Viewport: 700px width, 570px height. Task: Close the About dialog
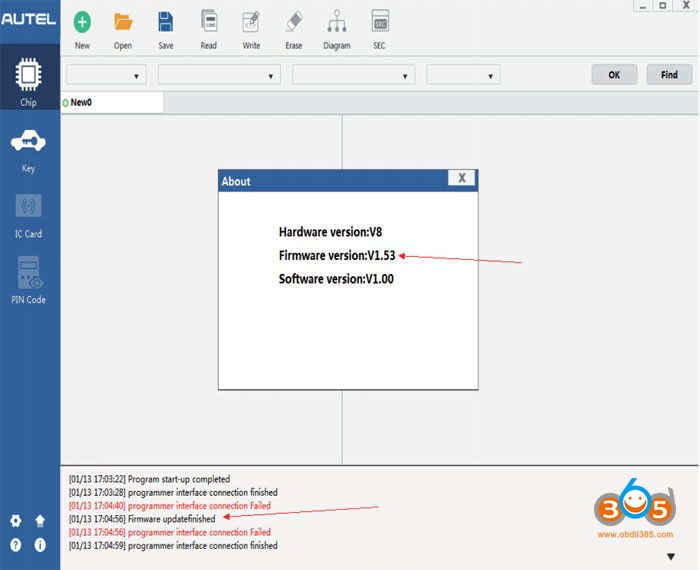462,178
